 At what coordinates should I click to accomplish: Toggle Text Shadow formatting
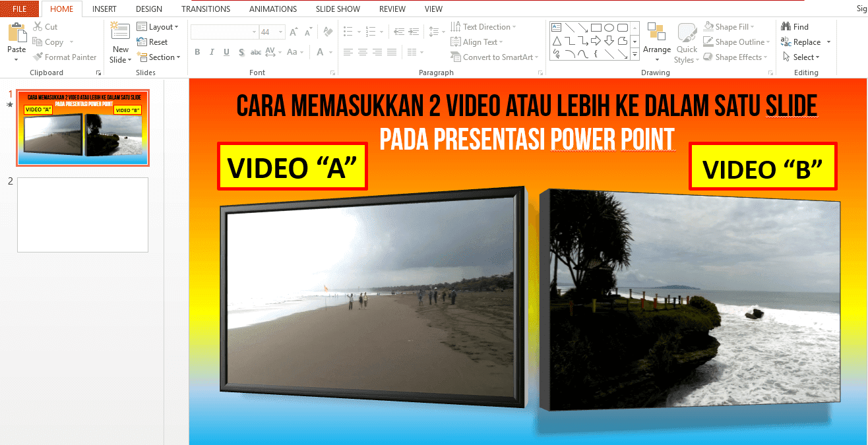(x=241, y=52)
